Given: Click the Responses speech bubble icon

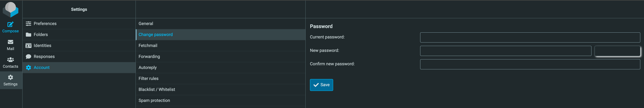Looking at the screenshot, I should point(29,56).
